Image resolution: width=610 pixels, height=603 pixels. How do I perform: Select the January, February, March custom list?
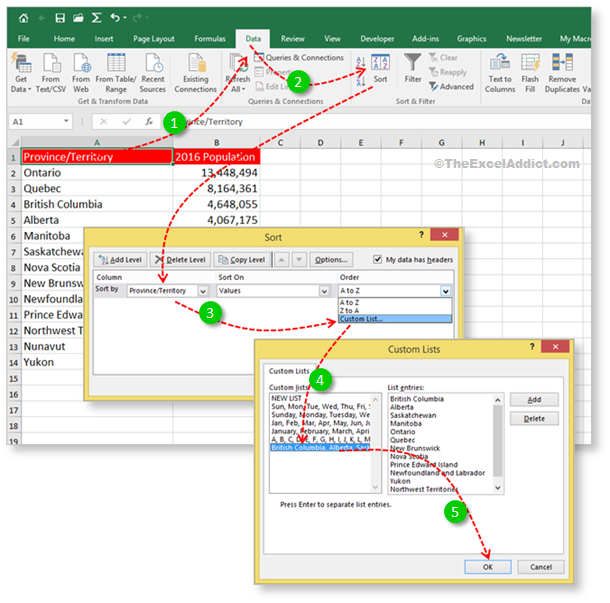coord(320,431)
